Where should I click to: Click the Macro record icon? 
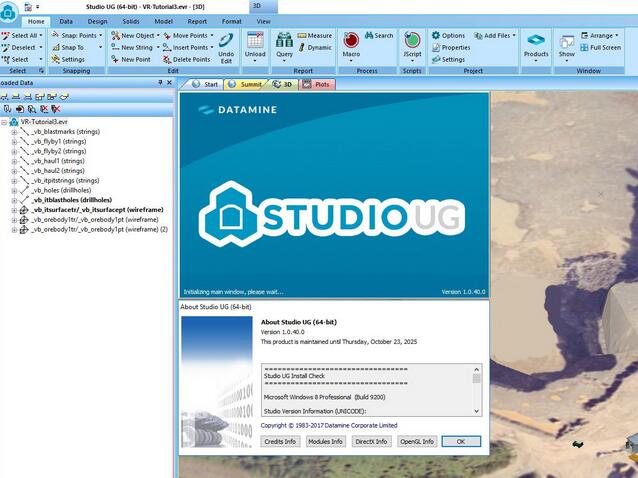pyautogui.click(x=351, y=40)
